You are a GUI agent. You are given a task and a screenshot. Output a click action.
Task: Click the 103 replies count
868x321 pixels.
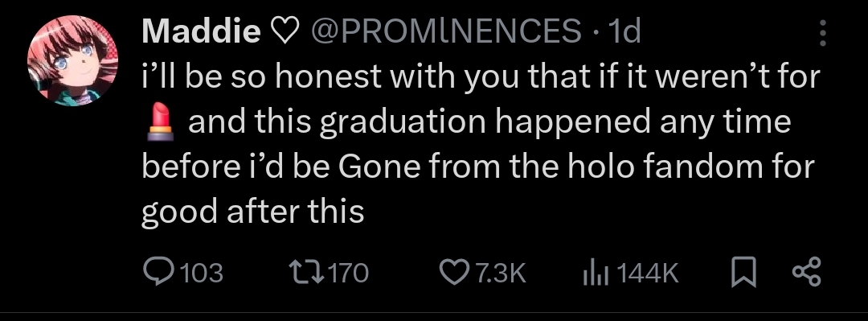tap(202, 274)
